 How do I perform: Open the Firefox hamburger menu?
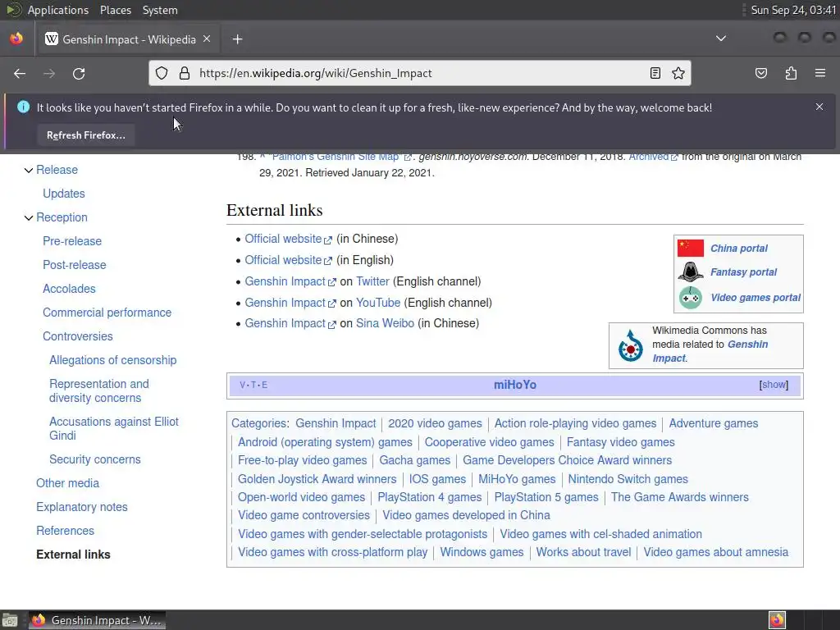point(820,73)
